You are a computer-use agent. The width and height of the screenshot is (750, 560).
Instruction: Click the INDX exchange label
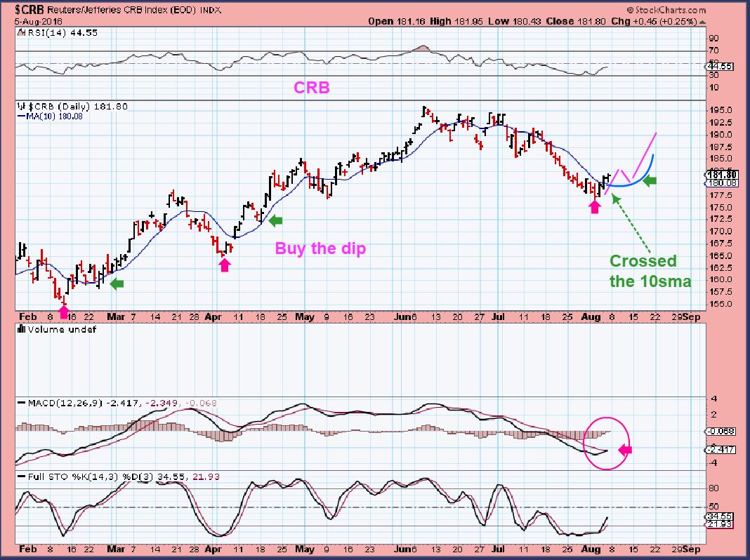211,10
